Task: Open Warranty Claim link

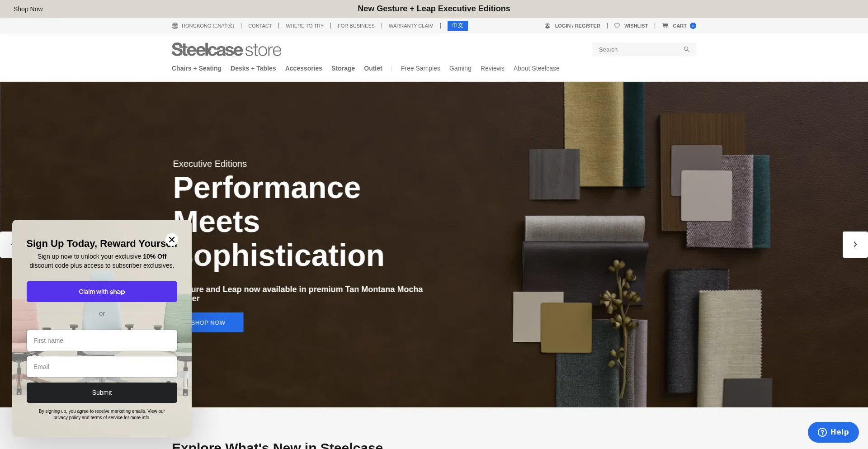Action: click(x=411, y=26)
